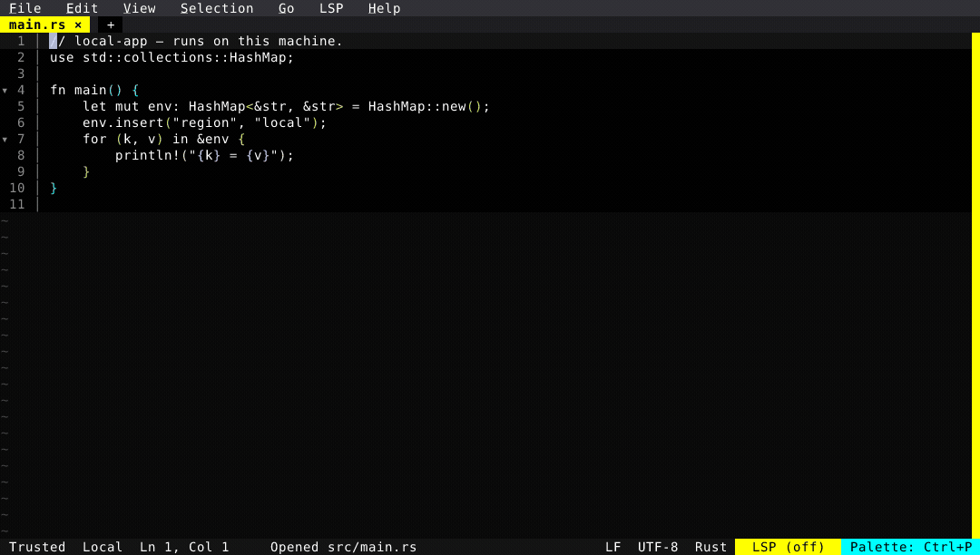This screenshot has height=555, width=980.
Task: Open the LSP menu
Action: tap(331, 8)
